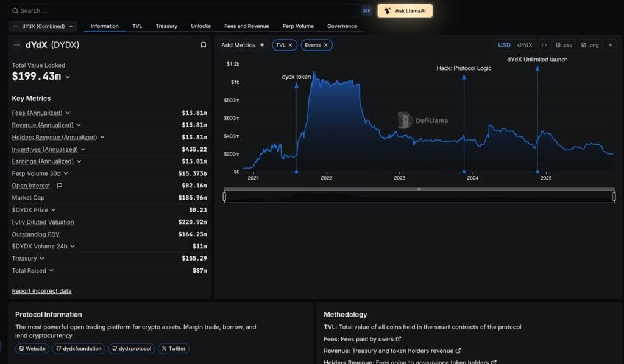
Task: Open the Fees and Revenue tab
Action: (246, 26)
